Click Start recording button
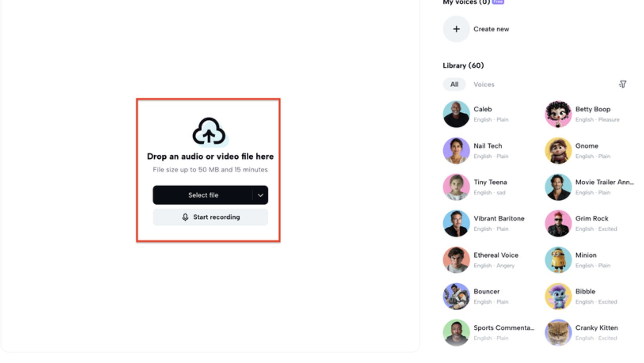644x363 pixels. click(210, 217)
